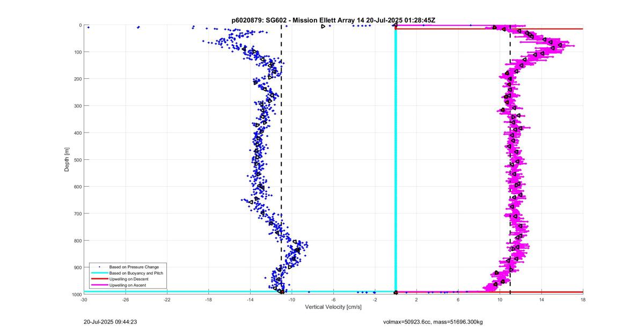Click the depth-axis tick label '0'
This screenshot has height=331, width=644.
coord(80,25)
